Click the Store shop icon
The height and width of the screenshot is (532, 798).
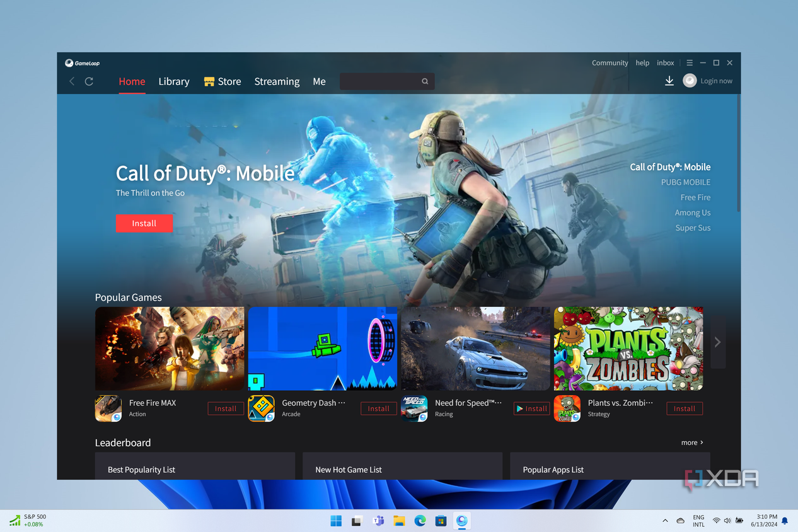209,81
